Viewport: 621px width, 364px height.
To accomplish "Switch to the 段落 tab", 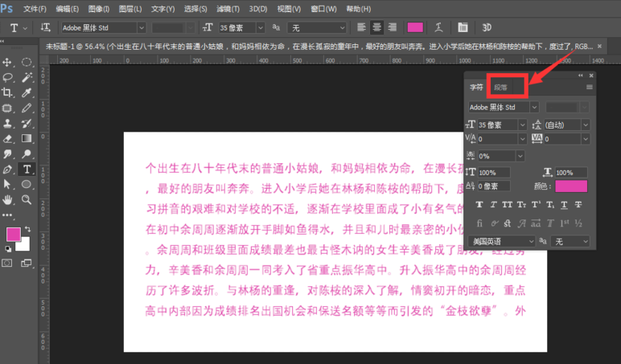I will coord(500,87).
